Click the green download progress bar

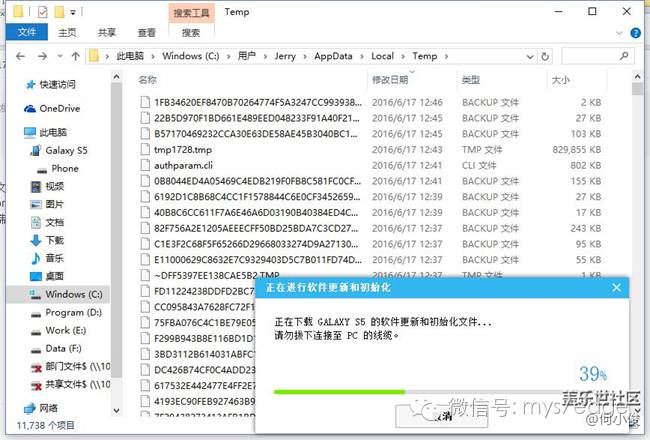[x=339, y=391]
